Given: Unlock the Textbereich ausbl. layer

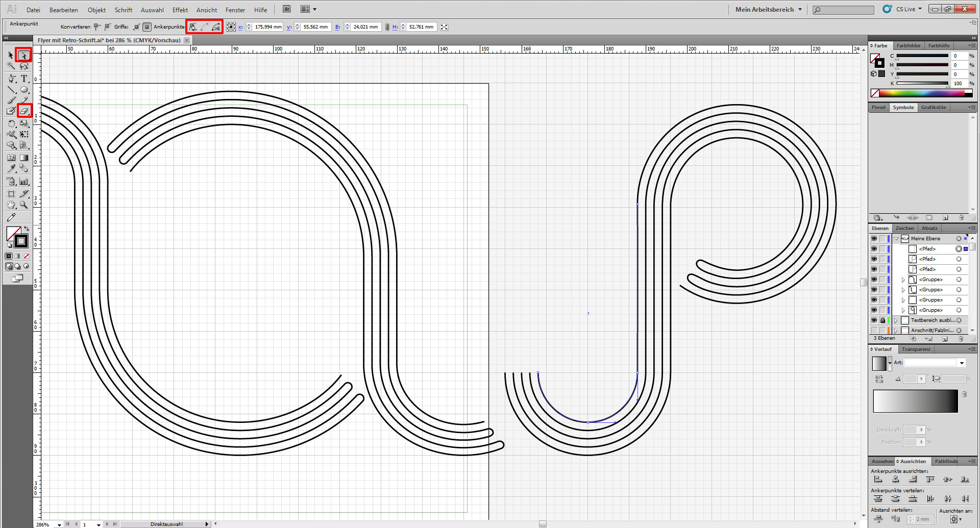Looking at the screenshot, I should pos(883,320).
